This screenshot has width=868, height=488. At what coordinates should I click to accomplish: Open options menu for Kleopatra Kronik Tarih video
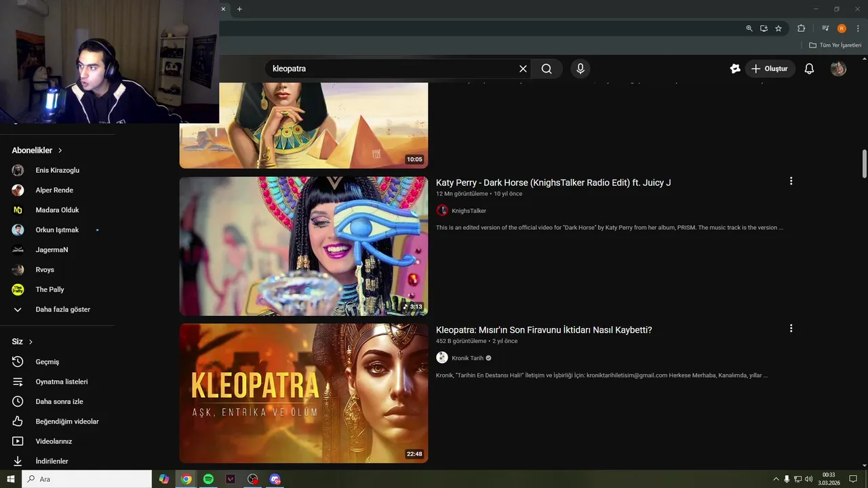(791, 328)
